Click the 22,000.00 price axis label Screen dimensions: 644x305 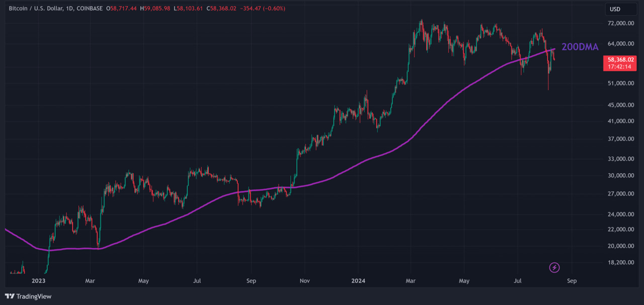(x=621, y=230)
